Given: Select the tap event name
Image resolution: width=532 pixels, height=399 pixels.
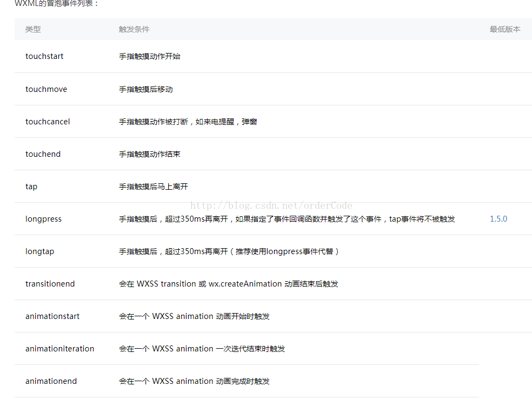Looking at the screenshot, I should [31, 187].
